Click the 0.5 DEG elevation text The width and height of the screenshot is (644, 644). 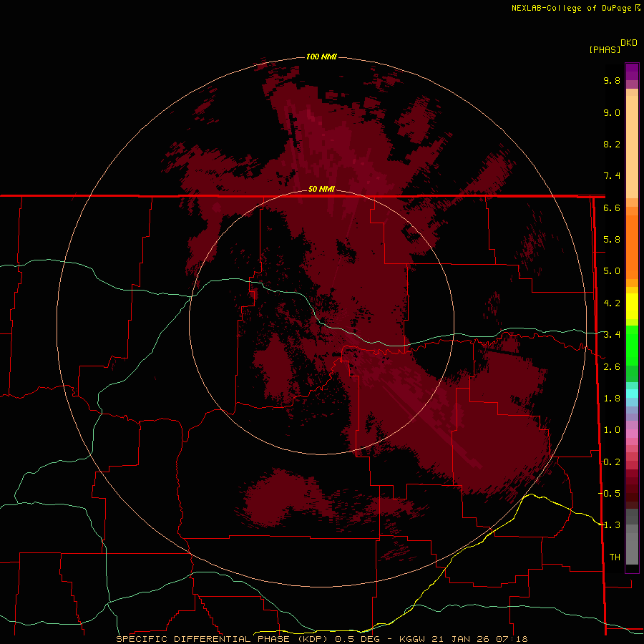[357, 639]
